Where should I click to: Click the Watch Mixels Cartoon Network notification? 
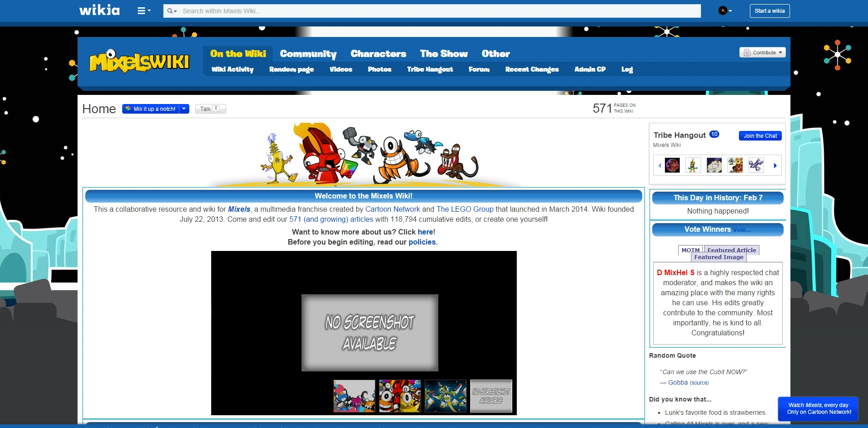[x=818, y=409]
